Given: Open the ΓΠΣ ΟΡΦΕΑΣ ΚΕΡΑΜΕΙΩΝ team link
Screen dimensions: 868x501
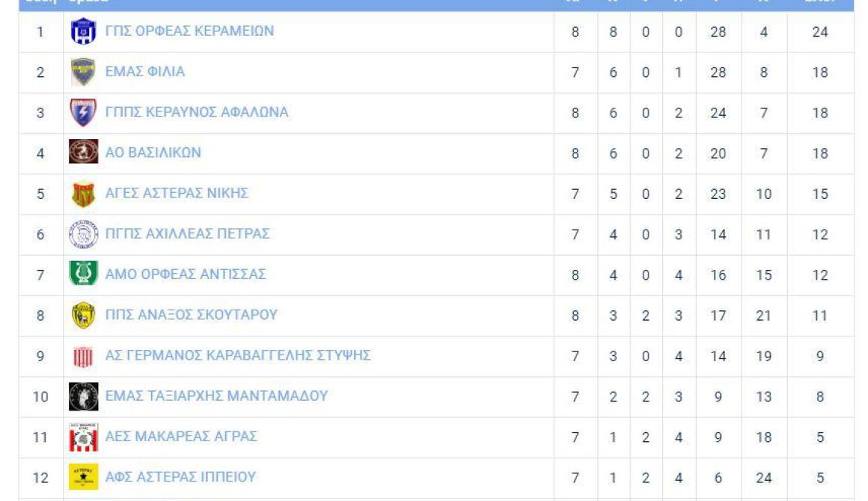Looking at the screenshot, I should pos(189,31).
